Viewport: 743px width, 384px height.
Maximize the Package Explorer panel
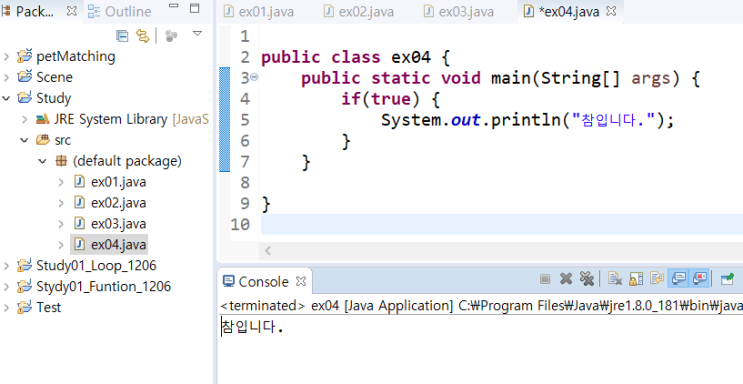[195, 8]
